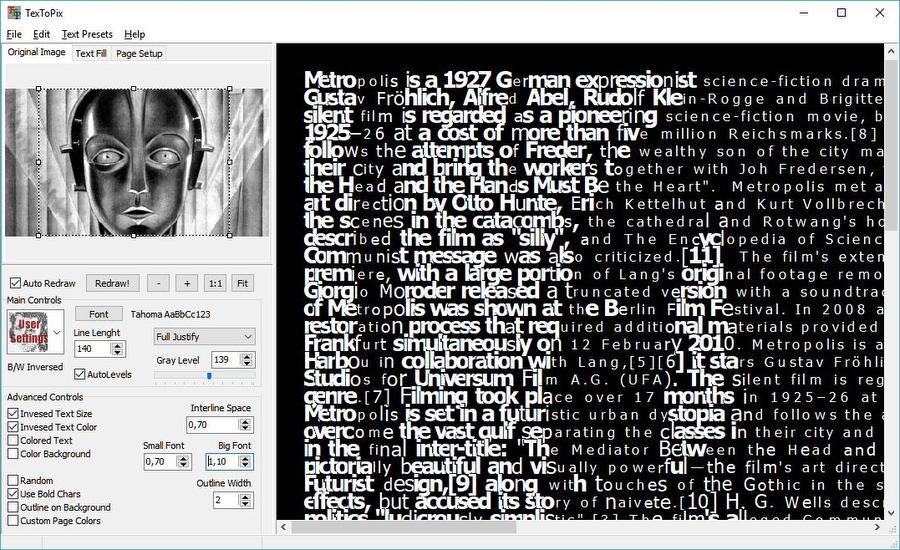Toggle the Use Bold Chars checkbox

tap(13, 494)
